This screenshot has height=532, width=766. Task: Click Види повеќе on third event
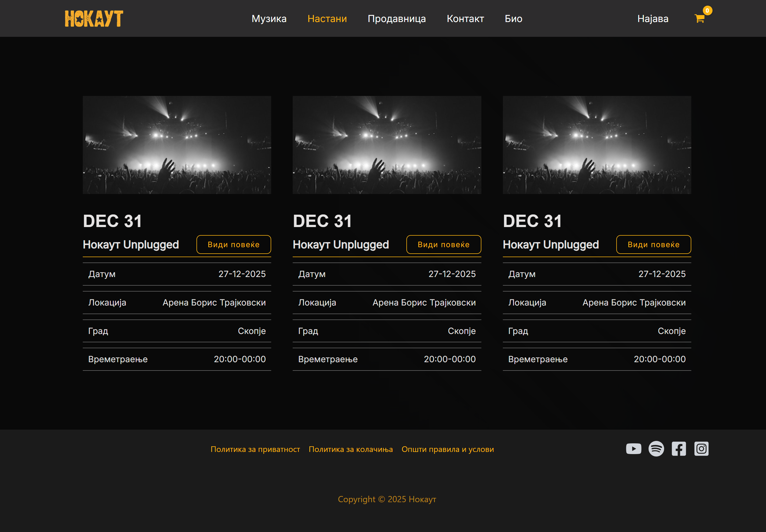click(x=653, y=244)
